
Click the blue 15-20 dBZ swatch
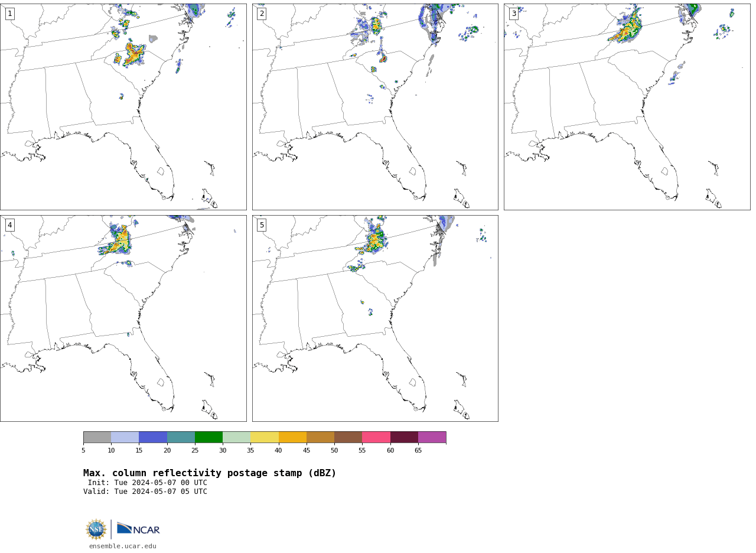click(153, 437)
